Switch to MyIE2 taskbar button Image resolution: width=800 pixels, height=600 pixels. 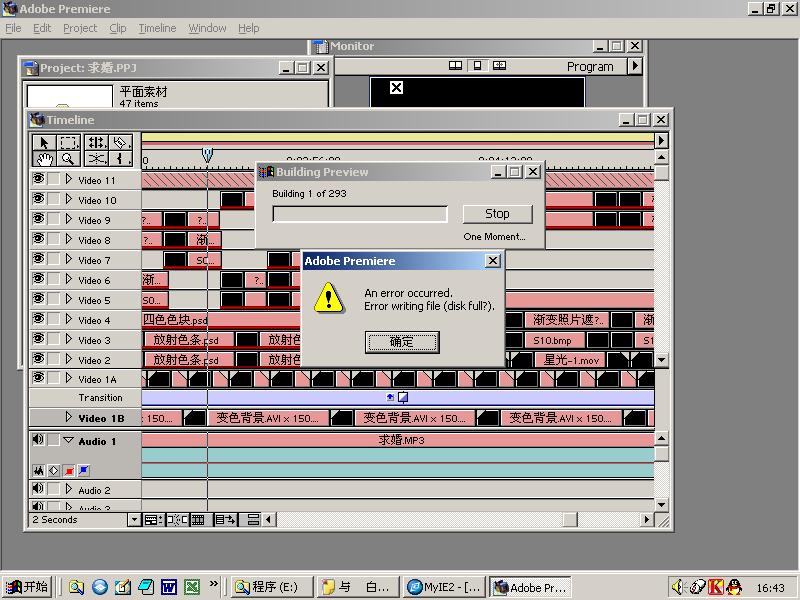(x=445, y=587)
